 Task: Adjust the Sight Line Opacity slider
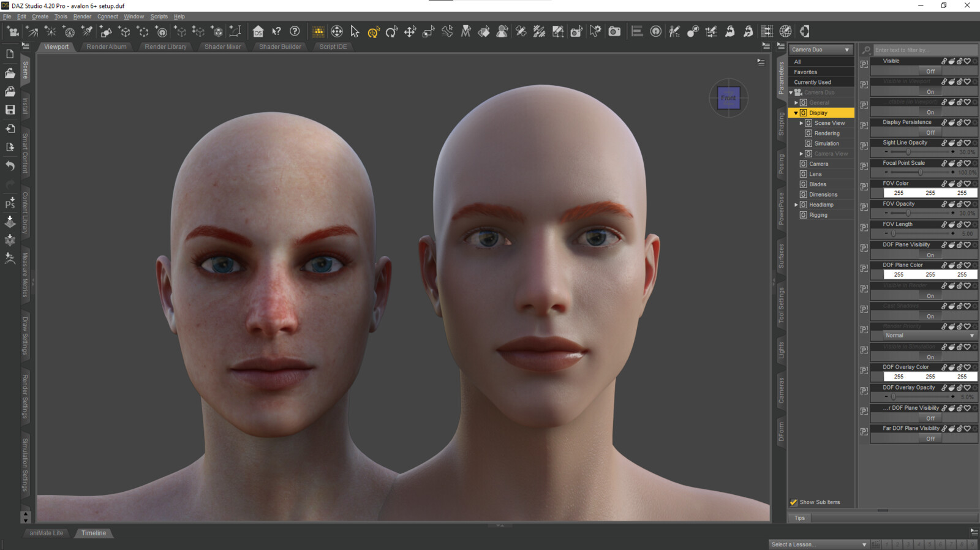[908, 152]
